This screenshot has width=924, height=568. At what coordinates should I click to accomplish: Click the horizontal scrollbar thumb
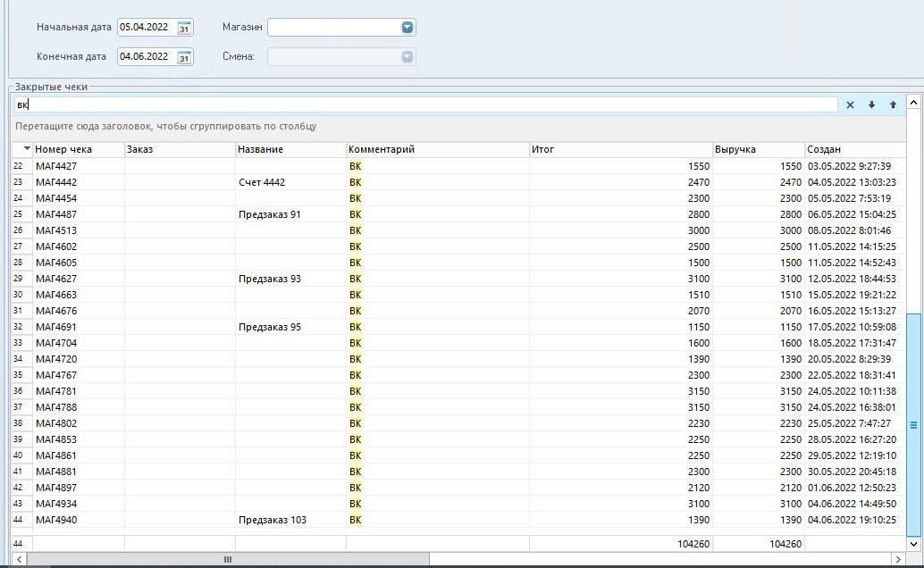click(x=228, y=559)
